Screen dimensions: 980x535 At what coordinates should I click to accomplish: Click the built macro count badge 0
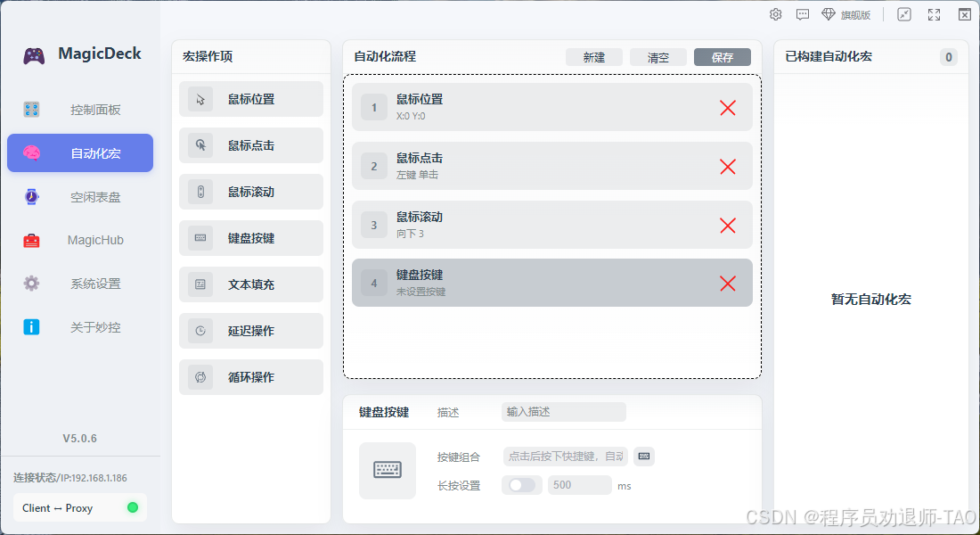949,57
